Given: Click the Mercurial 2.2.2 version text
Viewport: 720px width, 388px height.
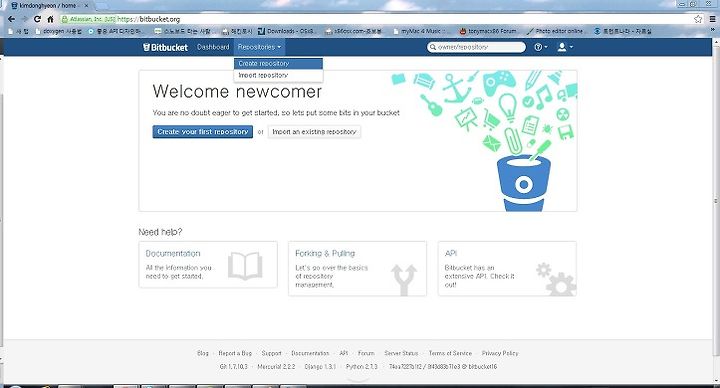Looking at the screenshot, I should click(276, 366).
